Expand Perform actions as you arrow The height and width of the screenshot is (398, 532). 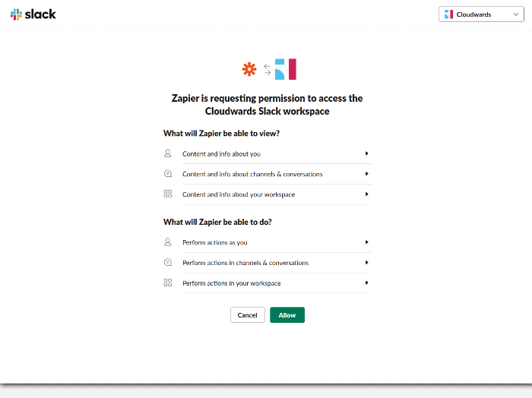coord(367,242)
